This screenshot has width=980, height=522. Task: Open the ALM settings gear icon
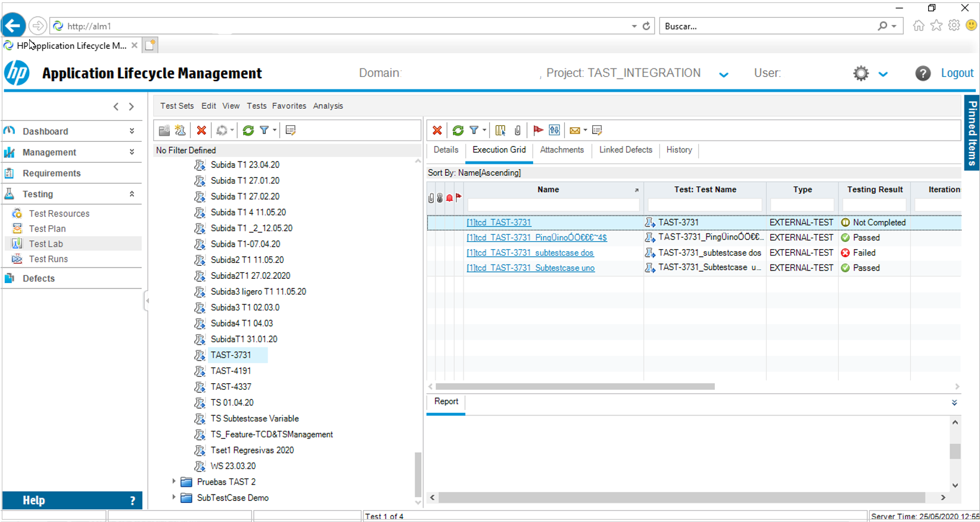point(860,73)
